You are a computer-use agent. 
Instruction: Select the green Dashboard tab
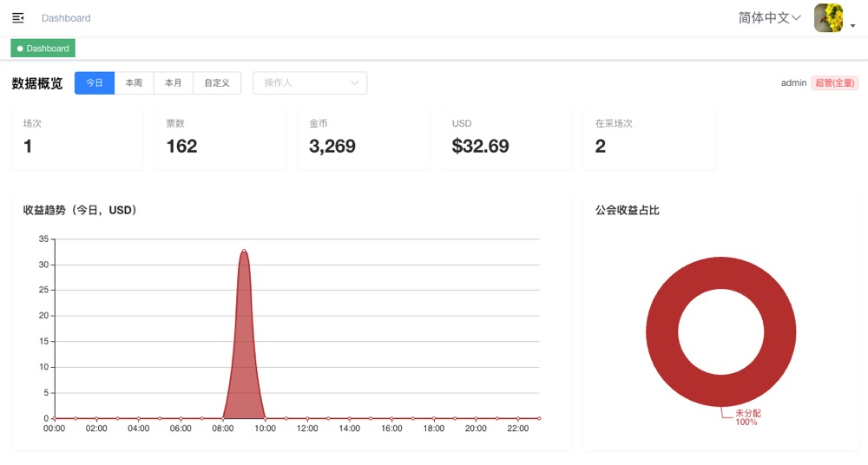[x=43, y=49]
